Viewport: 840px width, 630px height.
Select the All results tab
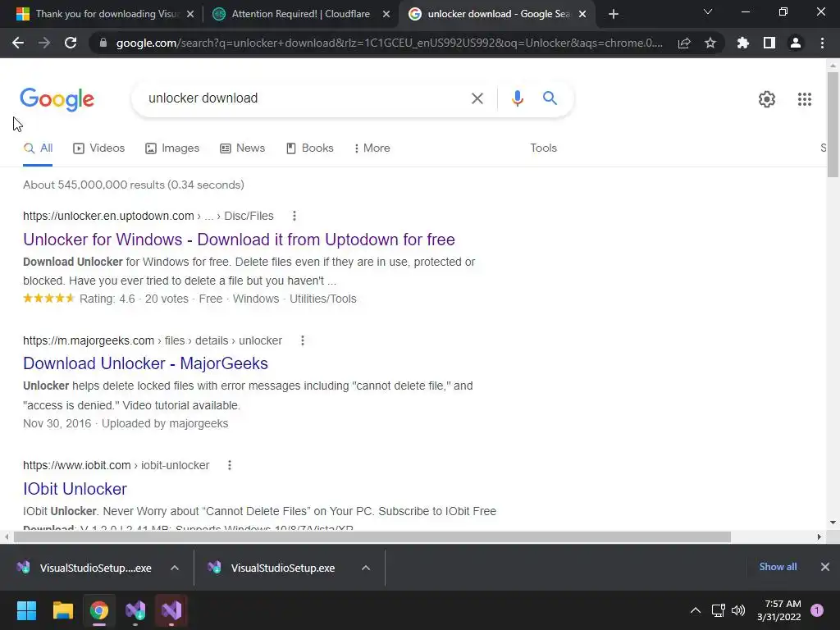38,148
